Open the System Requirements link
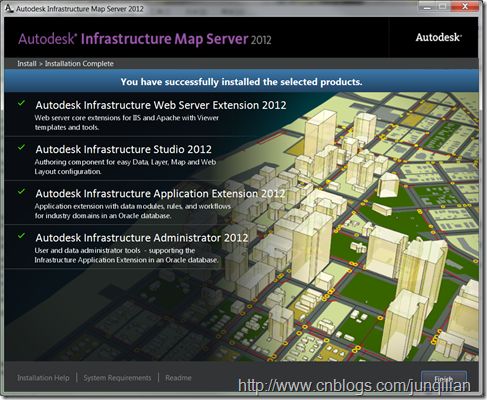The height and width of the screenshot is (400, 487). [117, 378]
